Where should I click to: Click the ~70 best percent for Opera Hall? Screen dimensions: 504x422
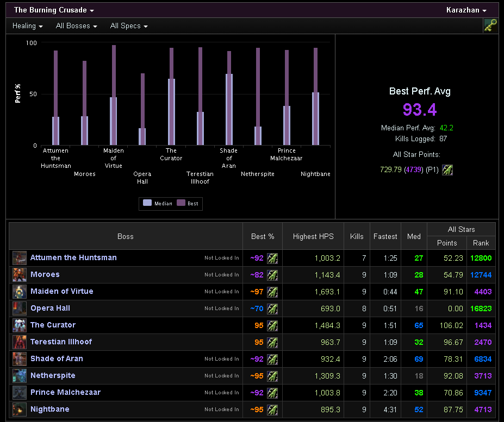click(x=257, y=308)
